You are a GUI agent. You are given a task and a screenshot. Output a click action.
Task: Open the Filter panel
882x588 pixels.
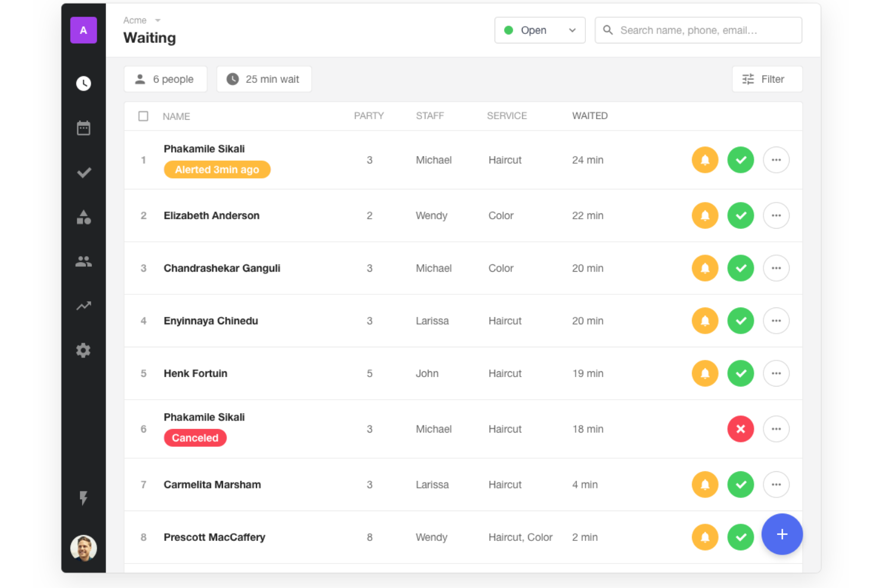[x=767, y=79]
